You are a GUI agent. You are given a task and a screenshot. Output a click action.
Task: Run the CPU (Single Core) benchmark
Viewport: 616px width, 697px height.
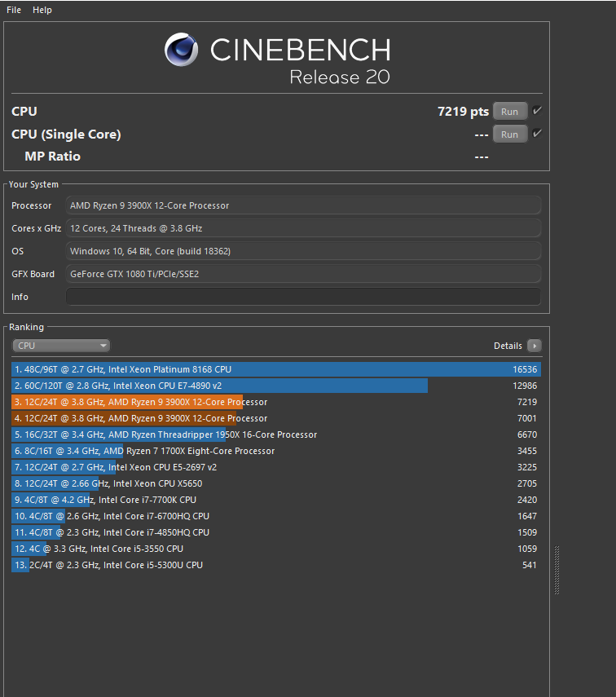pyautogui.click(x=510, y=135)
